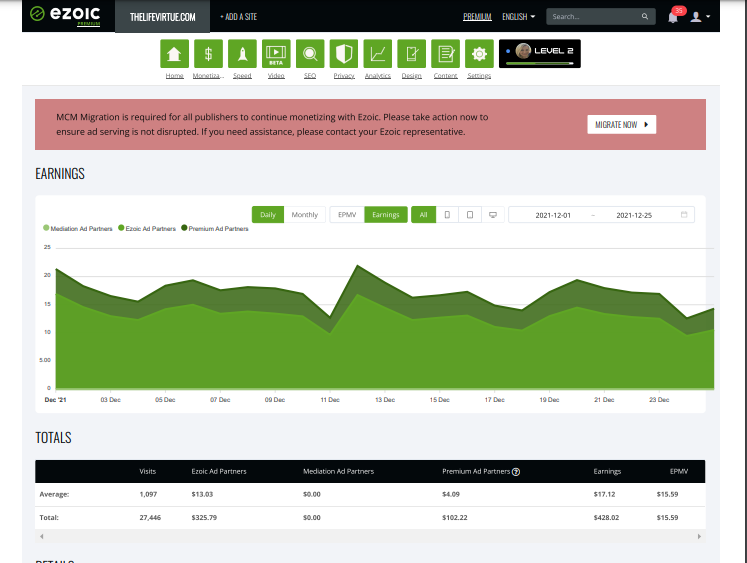747x563 pixels.
Task: Click the Premium Ad Partners help icon
Action: pos(515,472)
